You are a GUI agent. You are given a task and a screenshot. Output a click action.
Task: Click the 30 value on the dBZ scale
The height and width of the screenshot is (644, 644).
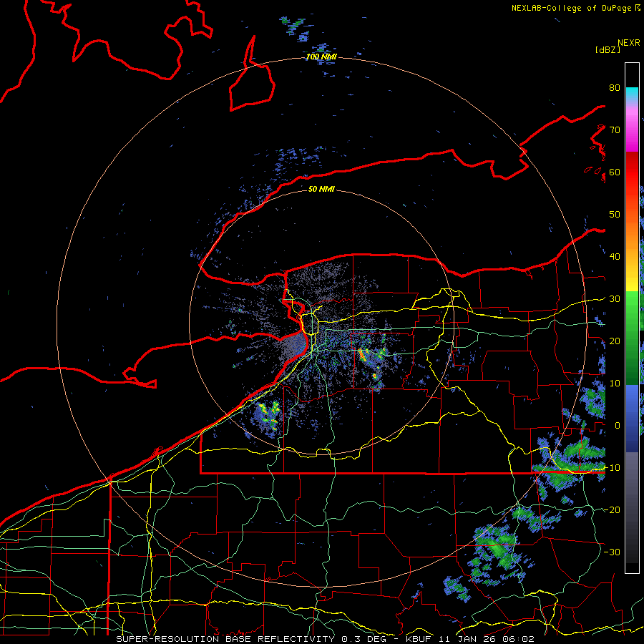click(615, 299)
